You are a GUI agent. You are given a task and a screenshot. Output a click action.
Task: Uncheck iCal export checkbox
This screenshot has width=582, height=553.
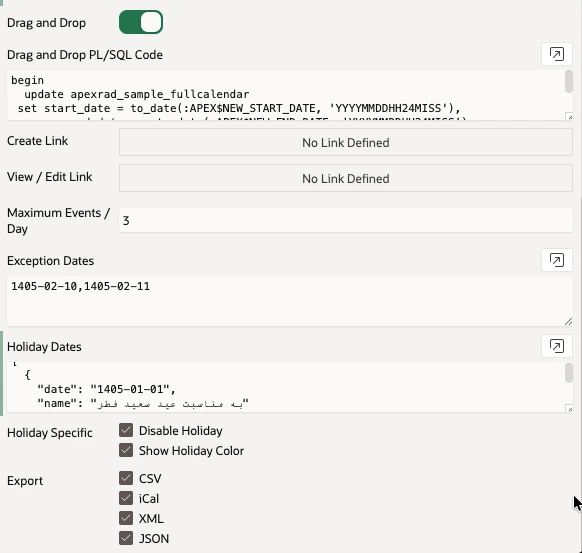click(x=126, y=498)
